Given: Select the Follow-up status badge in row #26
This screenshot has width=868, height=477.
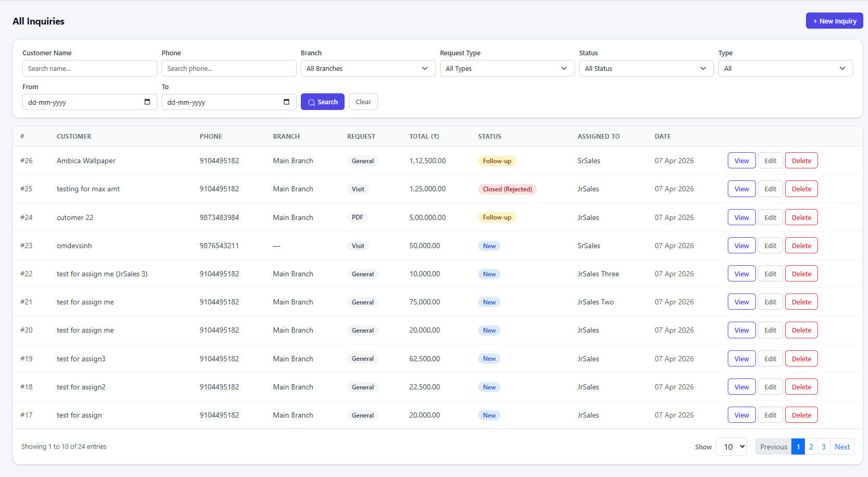Looking at the screenshot, I should click(497, 161).
